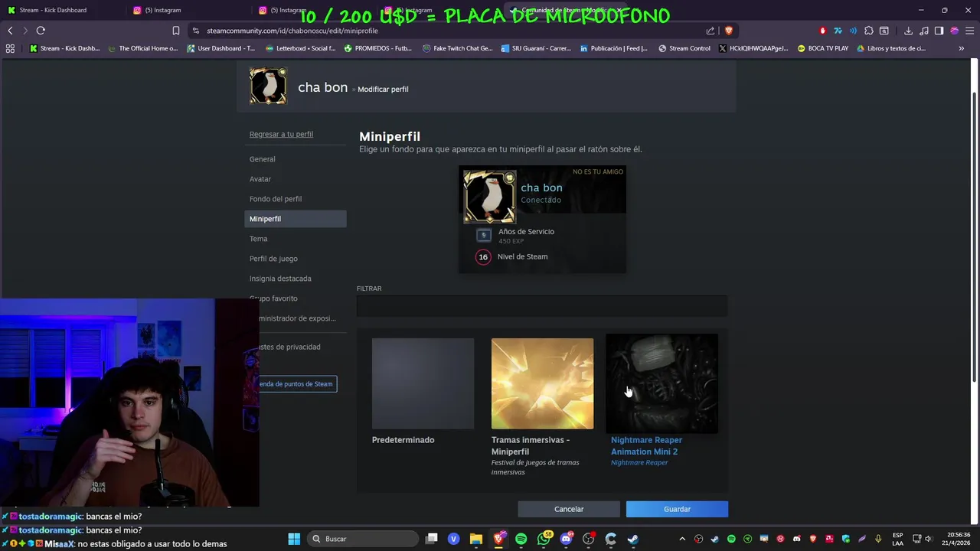
Task: Click the Guardar button
Action: click(x=677, y=509)
